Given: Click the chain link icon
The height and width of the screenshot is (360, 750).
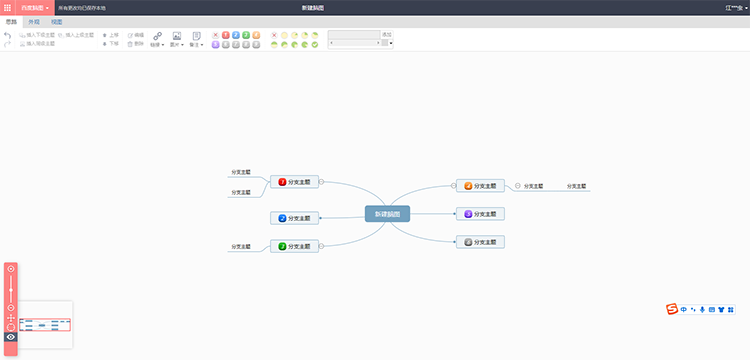Looking at the screenshot, I should pyautogui.click(x=157, y=36).
